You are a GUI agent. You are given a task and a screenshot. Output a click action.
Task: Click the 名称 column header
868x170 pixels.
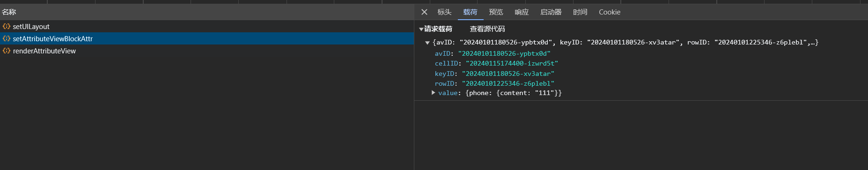(207, 12)
